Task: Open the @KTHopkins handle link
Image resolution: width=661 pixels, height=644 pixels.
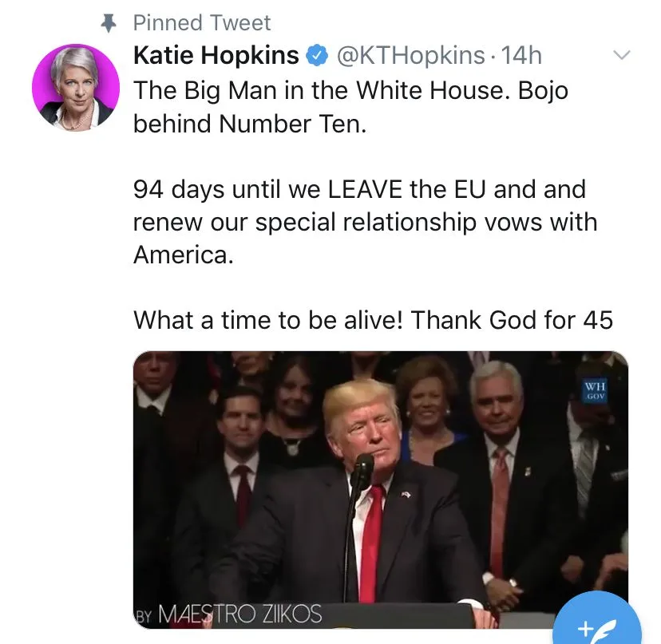Action: pyautogui.click(x=410, y=55)
